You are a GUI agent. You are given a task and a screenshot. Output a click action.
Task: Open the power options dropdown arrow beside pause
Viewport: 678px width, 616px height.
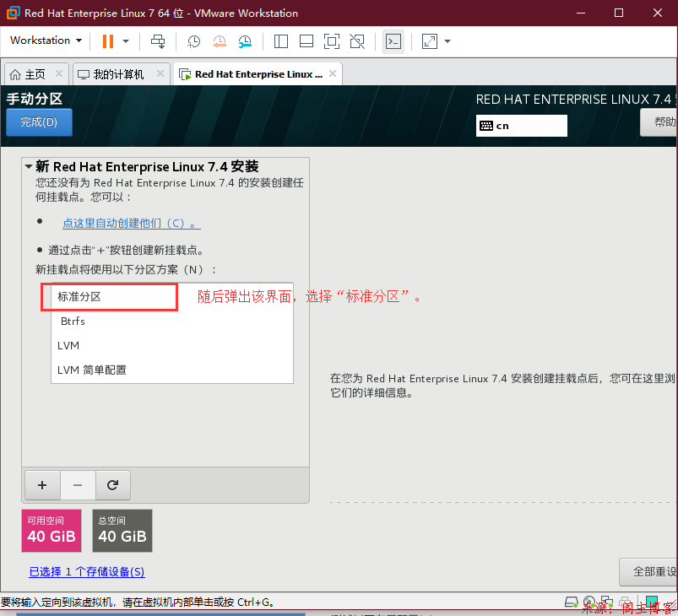tap(126, 41)
